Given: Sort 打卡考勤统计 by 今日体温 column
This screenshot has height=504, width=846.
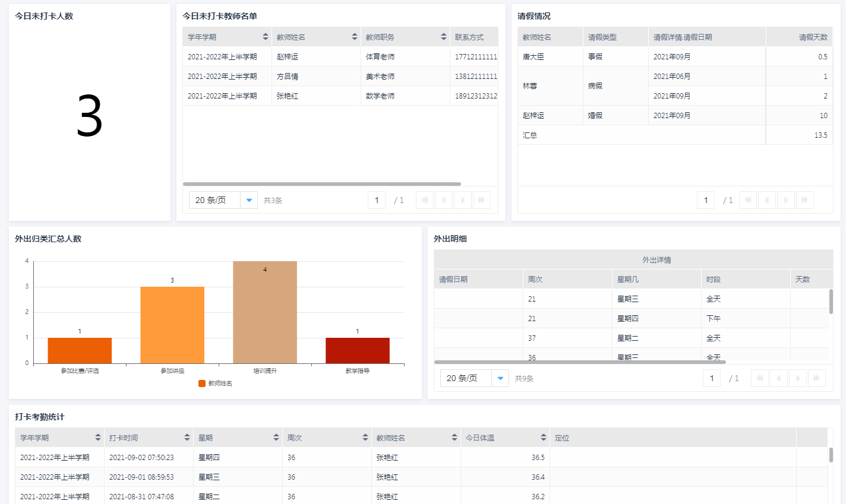Looking at the screenshot, I should click(543, 438).
